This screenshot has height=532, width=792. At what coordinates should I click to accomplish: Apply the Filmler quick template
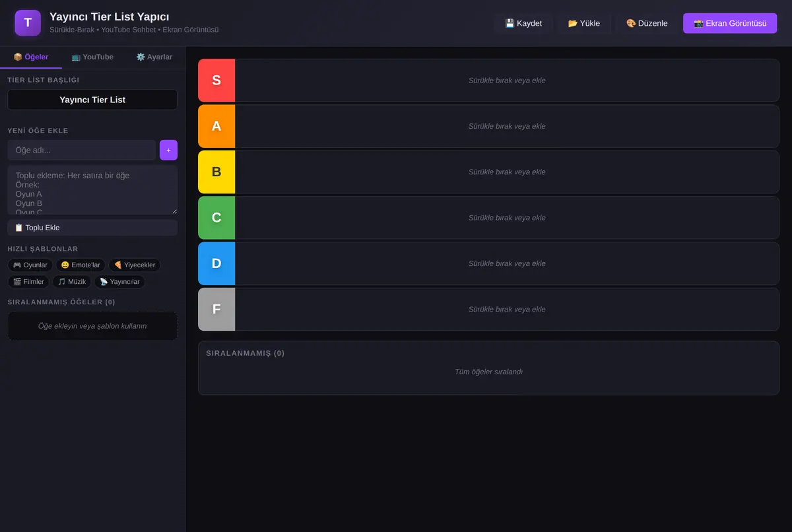(28, 282)
